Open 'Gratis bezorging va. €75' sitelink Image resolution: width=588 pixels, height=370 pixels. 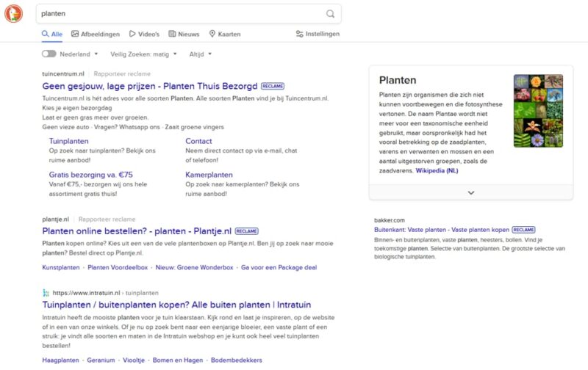pos(90,175)
